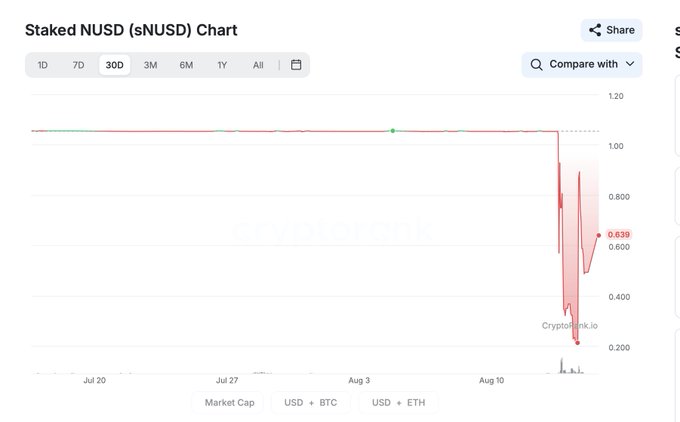Switch chart to 3M range

[x=150, y=65]
